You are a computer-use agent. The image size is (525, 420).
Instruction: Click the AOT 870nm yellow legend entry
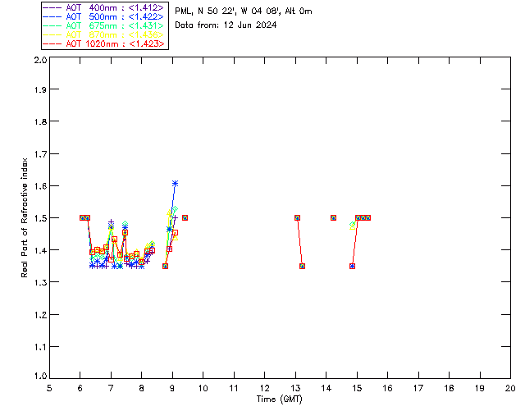(103, 34)
